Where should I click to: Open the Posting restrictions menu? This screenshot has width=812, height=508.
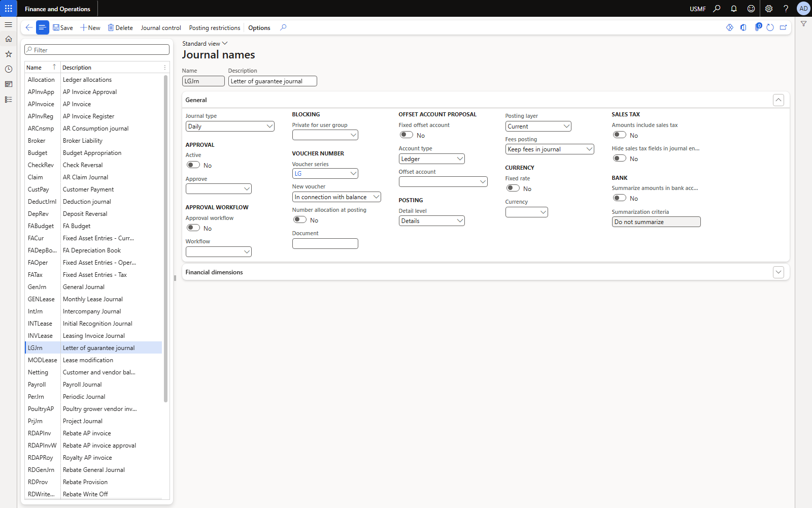[x=215, y=28]
